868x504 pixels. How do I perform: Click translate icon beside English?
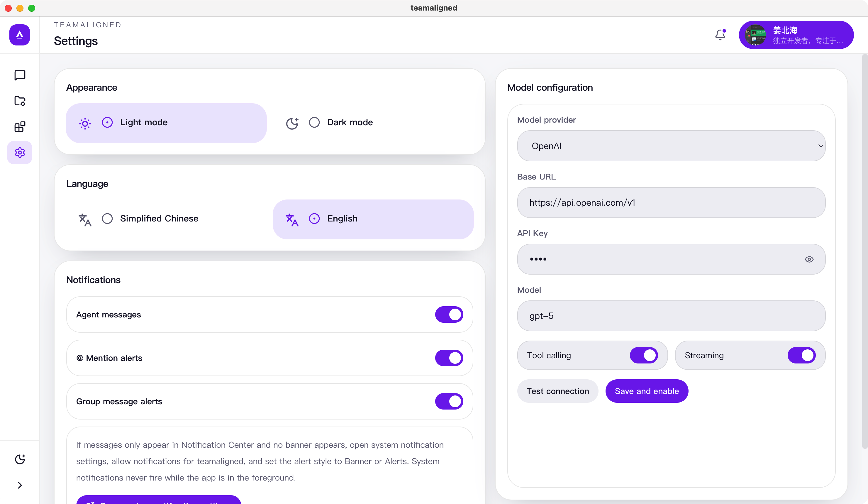(x=292, y=219)
